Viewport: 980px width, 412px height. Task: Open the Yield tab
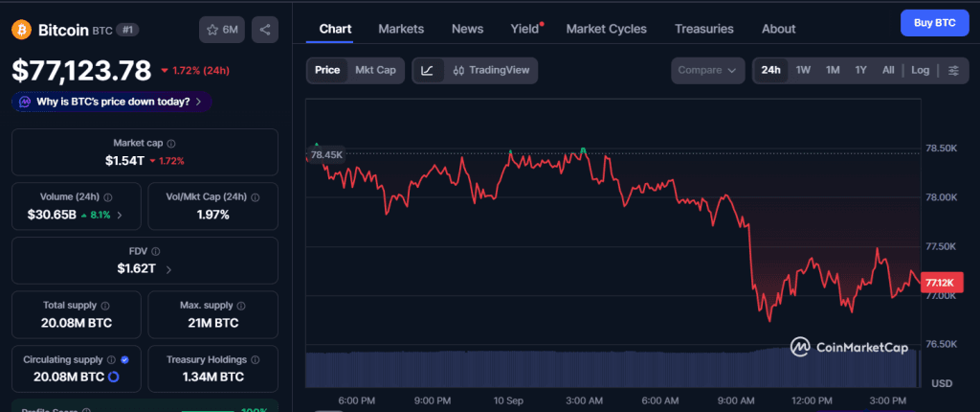tap(525, 29)
